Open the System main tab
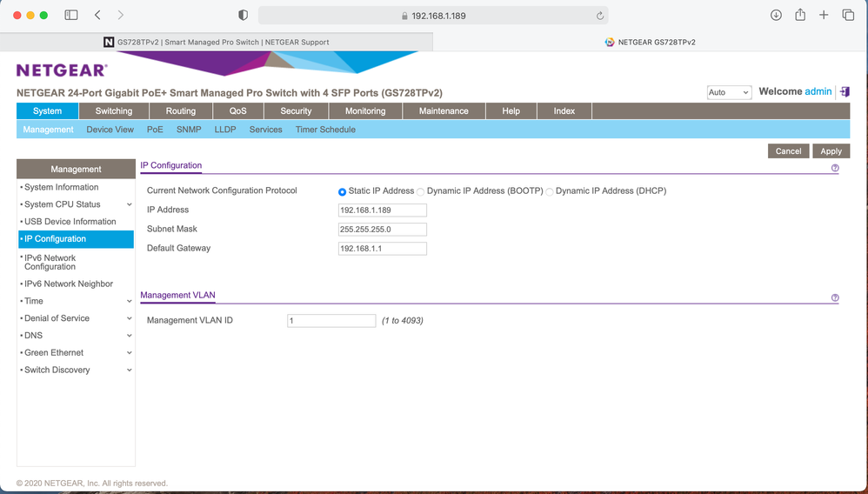This screenshot has height=494, width=868. [48, 110]
